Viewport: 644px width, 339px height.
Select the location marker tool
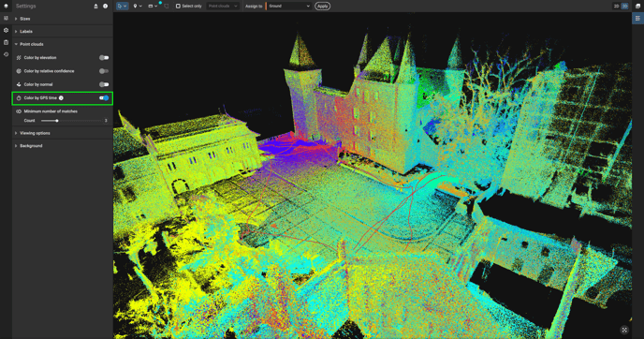click(x=135, y=7)
